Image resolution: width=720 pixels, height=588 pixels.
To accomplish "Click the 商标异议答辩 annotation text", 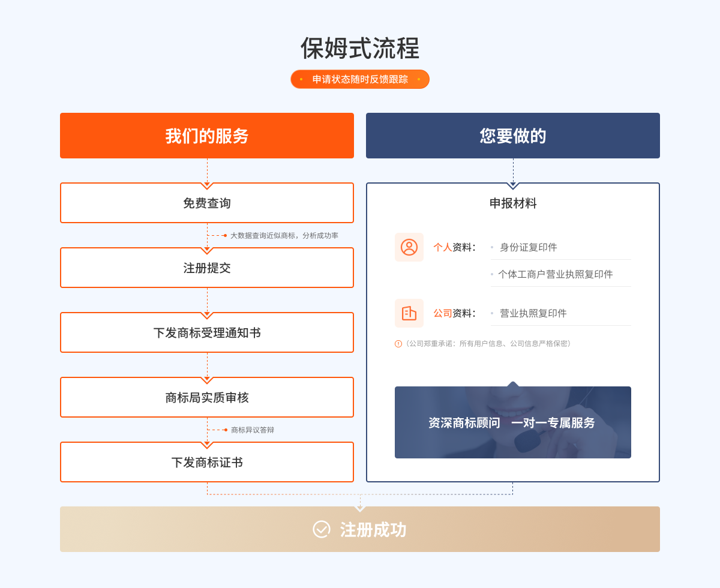I will (252, 430).
